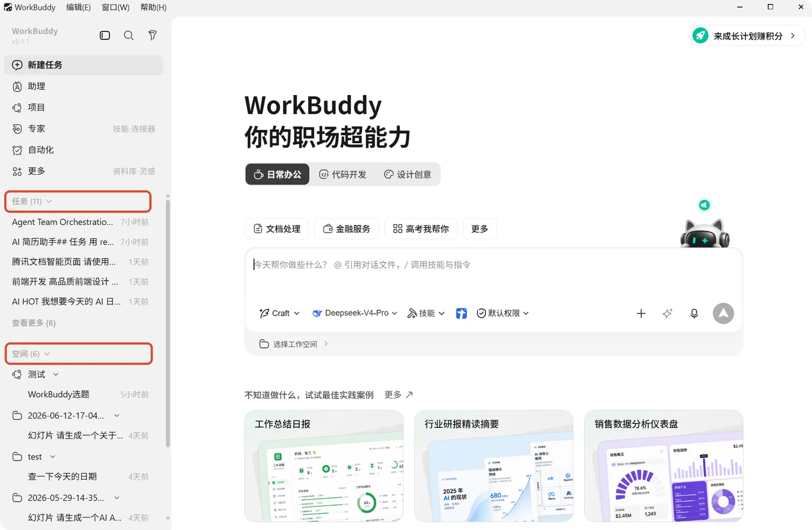Screen dimensions: 812x530
Task: Click the sparkle prompt enhance icon
Action: pos(668,313)
